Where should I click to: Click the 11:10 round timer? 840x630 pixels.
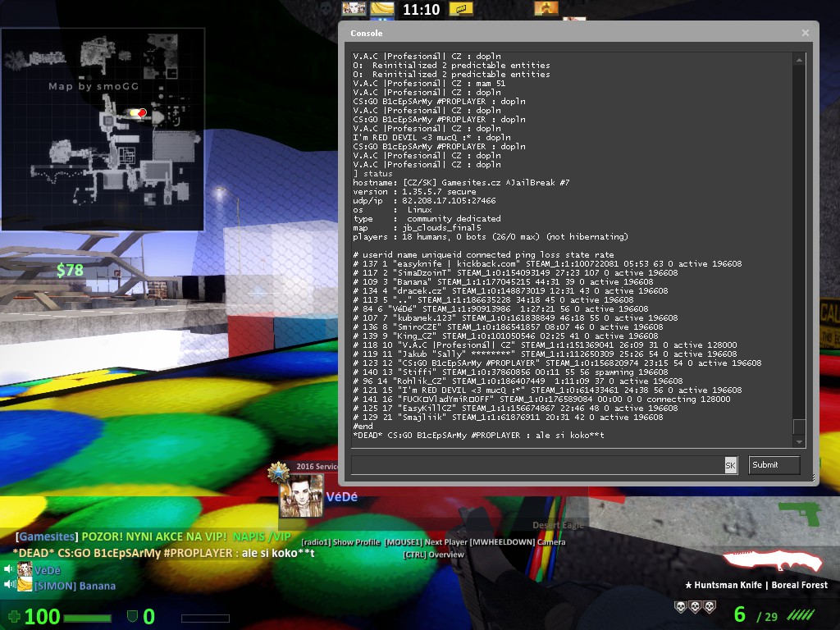click(421, 9)
